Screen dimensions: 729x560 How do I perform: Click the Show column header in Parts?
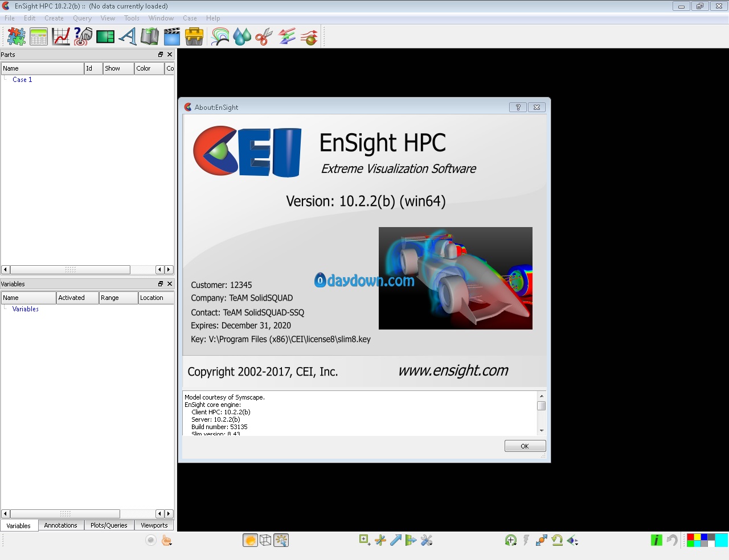pos(118,68)
